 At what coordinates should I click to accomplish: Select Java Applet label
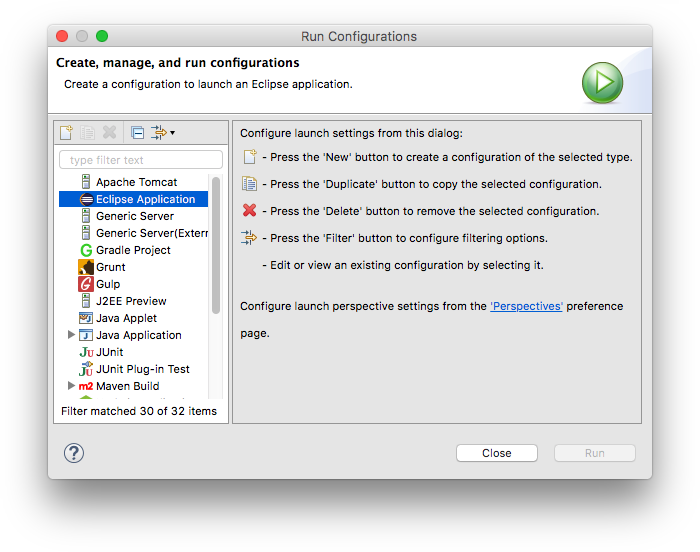(x=126, y=318)
